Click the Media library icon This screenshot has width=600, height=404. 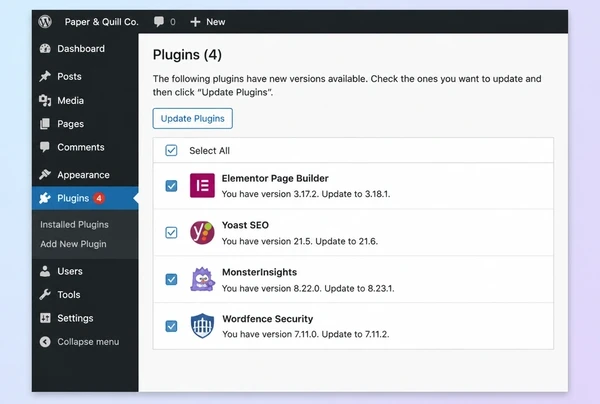click(45, 100)
